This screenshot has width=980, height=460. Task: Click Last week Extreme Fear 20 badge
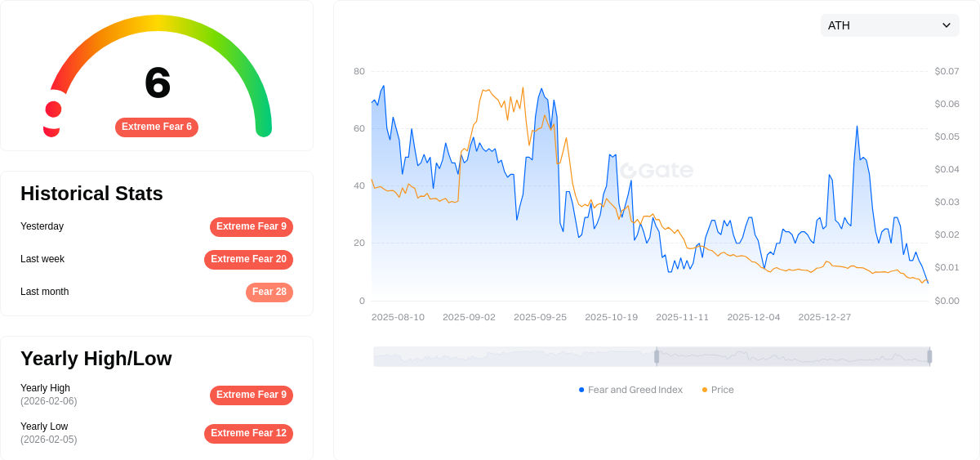pyautogui.click(x=248, y=259)
